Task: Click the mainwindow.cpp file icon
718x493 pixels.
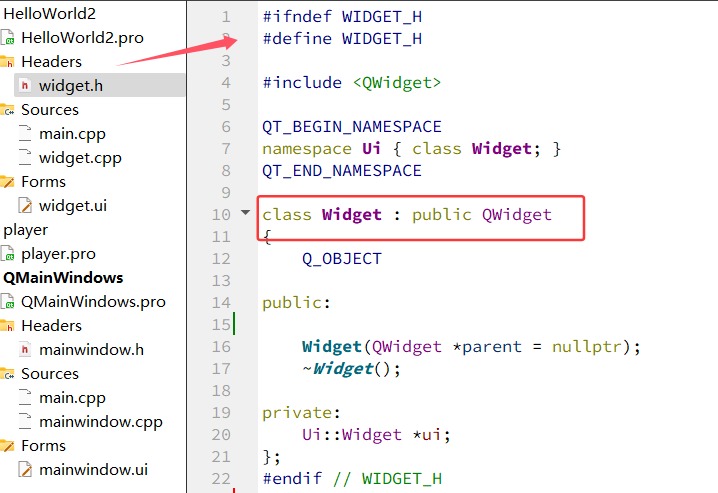Action: point(25,422)
